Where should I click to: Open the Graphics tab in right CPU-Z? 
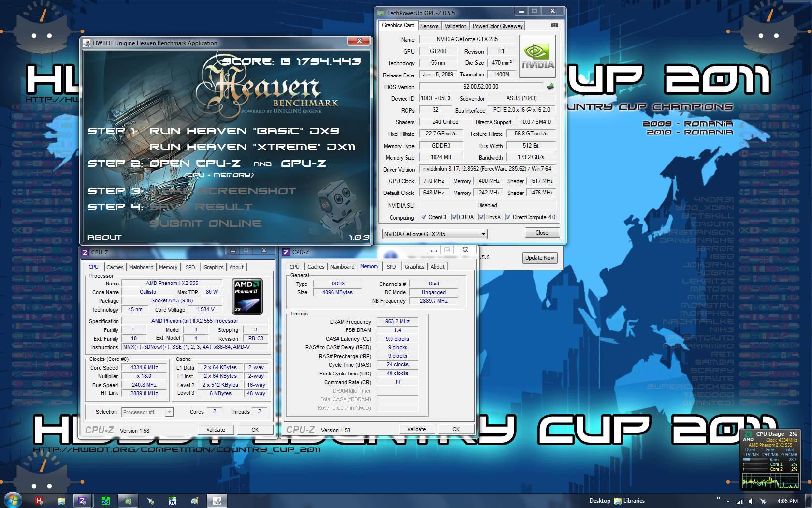click(x=415, y=267)
